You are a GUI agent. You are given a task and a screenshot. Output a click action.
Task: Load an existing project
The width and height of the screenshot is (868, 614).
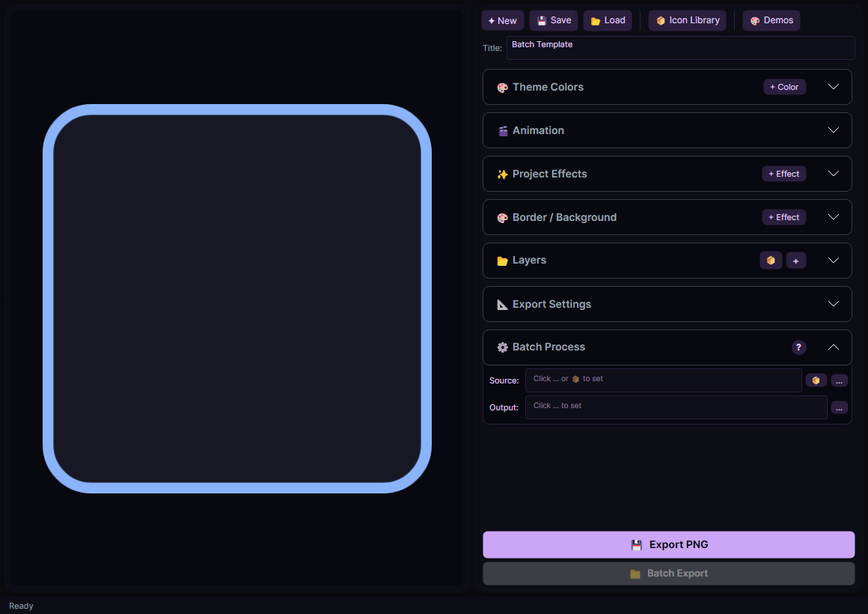[x=608, y=21]
